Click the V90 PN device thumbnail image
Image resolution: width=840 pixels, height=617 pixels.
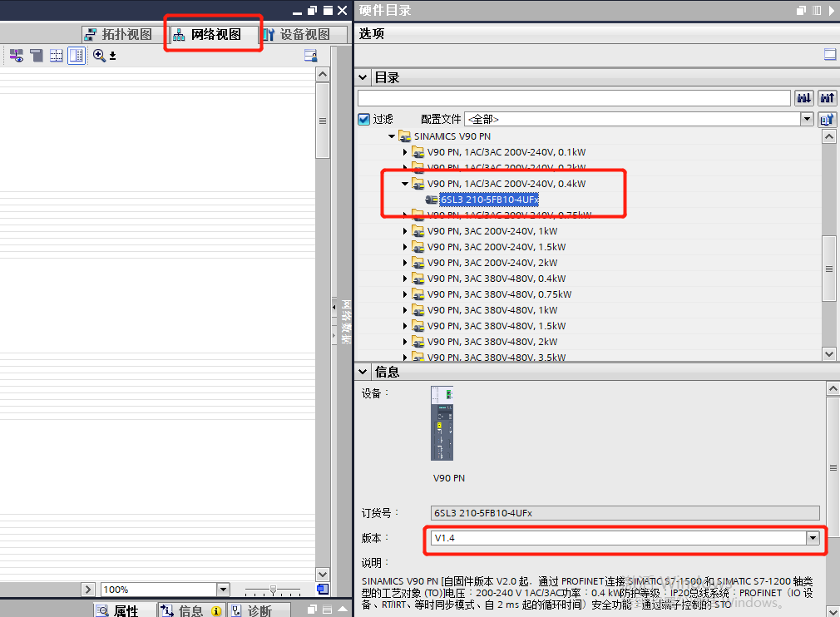pyautogui.click(x=442, y=423)
